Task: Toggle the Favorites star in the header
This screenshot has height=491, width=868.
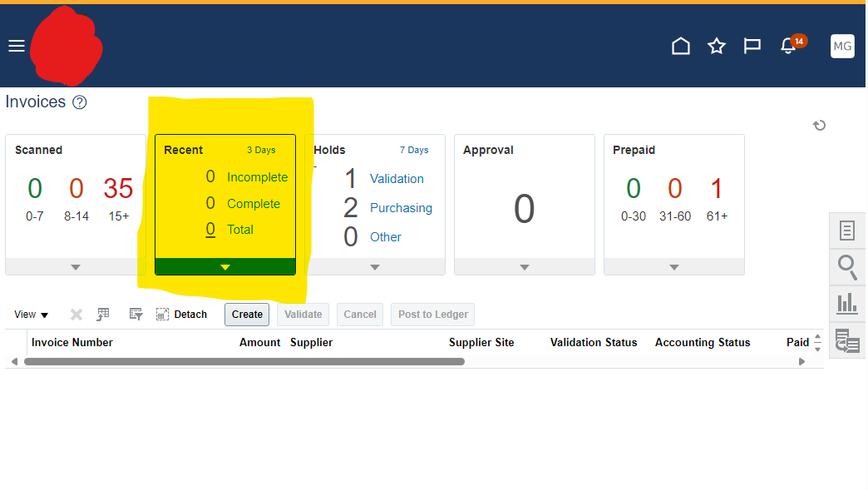Action: click(716, 46)
